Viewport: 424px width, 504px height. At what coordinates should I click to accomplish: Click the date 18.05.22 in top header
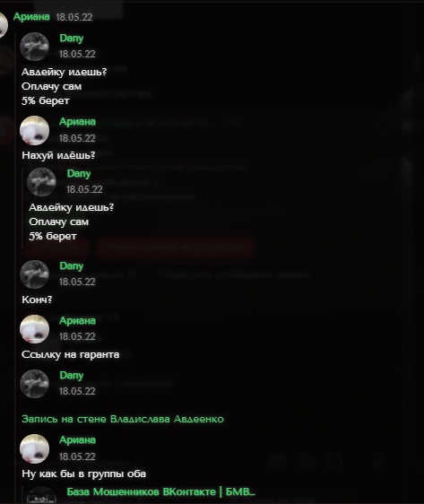(74, 17)
